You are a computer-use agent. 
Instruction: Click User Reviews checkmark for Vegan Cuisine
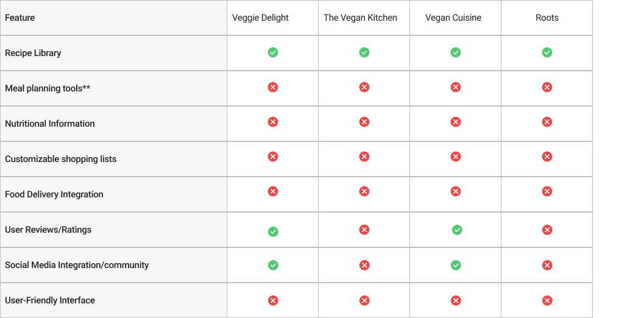[457, 230]
